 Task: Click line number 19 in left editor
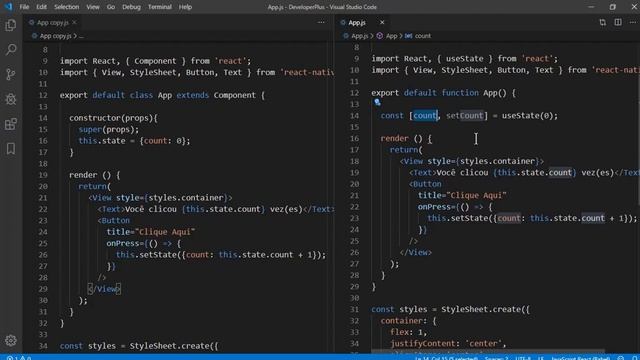tap(43, 175)
